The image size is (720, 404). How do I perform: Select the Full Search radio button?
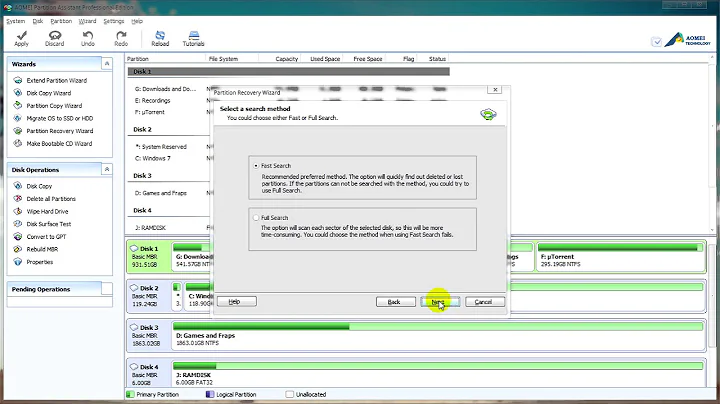click(256, 218)
